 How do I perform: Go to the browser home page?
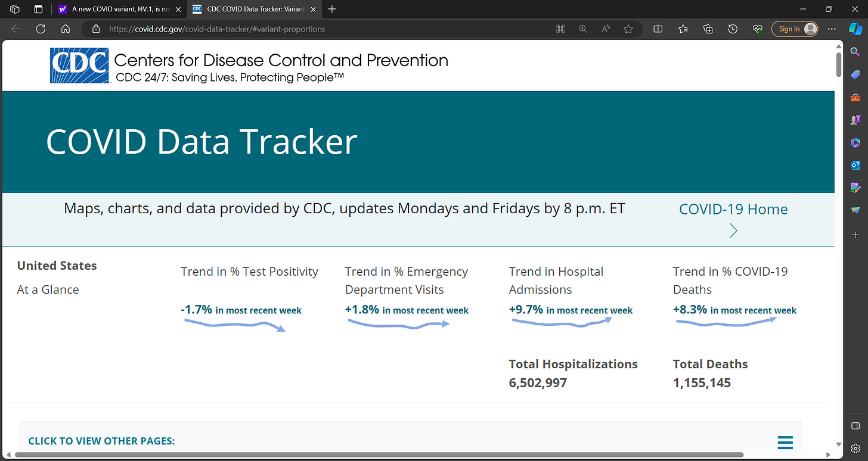click(66, 29)
